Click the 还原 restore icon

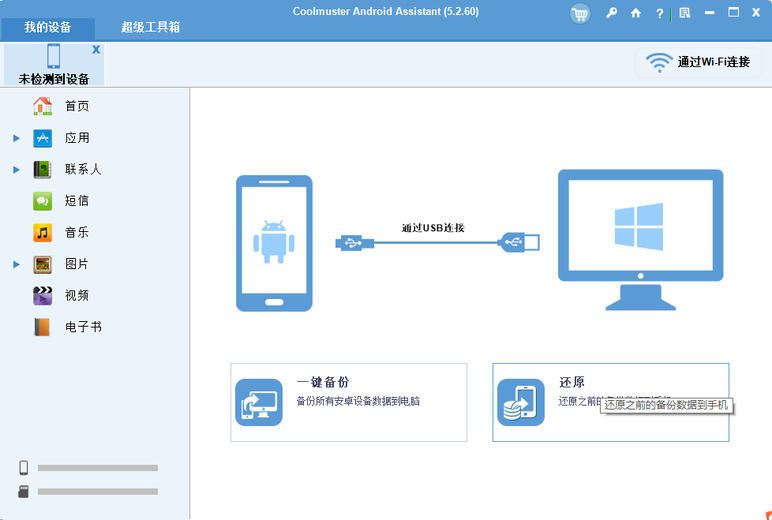(x=521, y=402)
